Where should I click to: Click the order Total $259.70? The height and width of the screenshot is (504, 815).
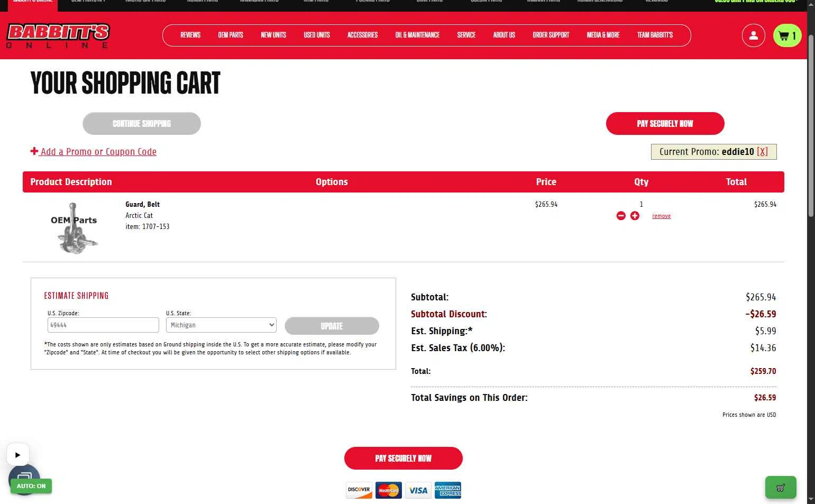tap(763, 371)
